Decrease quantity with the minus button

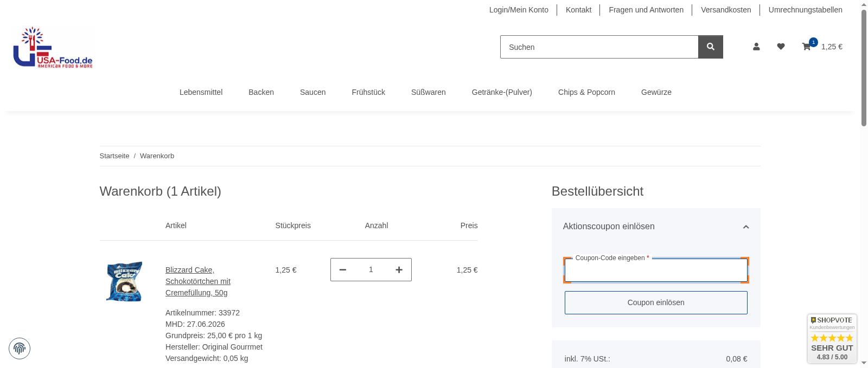click(343, 270)
